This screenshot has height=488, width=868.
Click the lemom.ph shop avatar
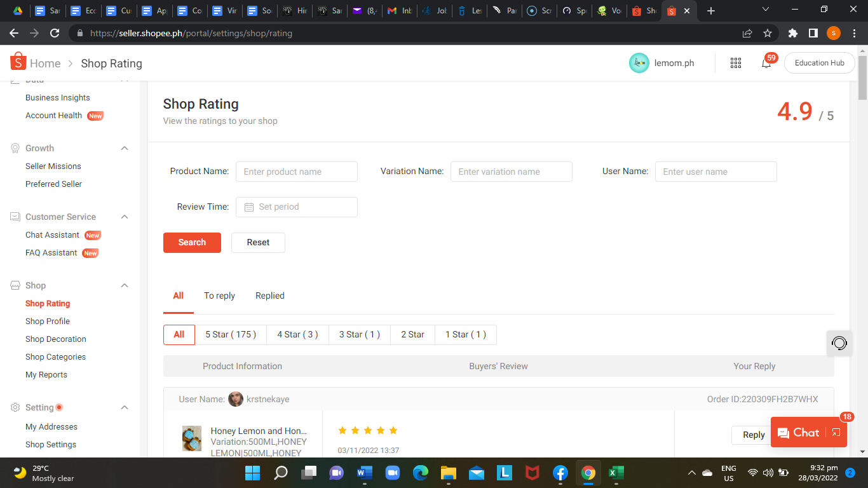639,63
